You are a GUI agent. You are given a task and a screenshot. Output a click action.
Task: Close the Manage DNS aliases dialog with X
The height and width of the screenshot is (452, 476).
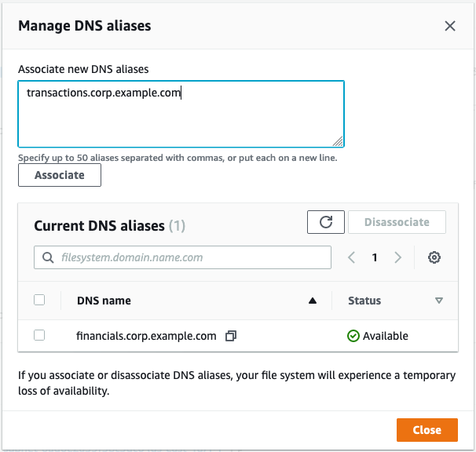(x=450, y=26)
